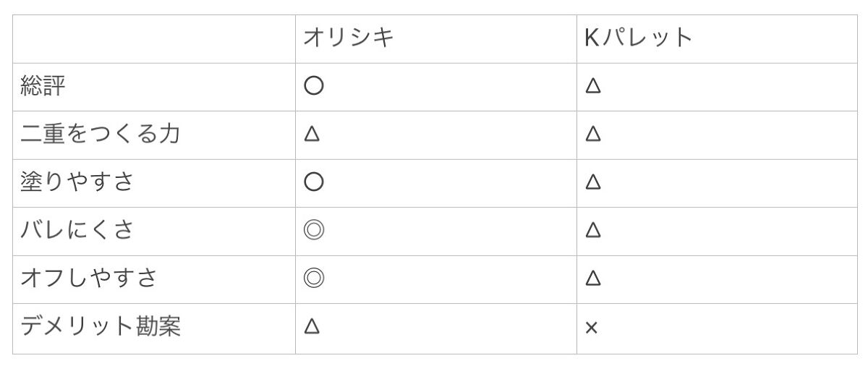Select the オリシキ triangle for 二重をつくる力
This screenshot has width=868, height=374.
(312, 134)
